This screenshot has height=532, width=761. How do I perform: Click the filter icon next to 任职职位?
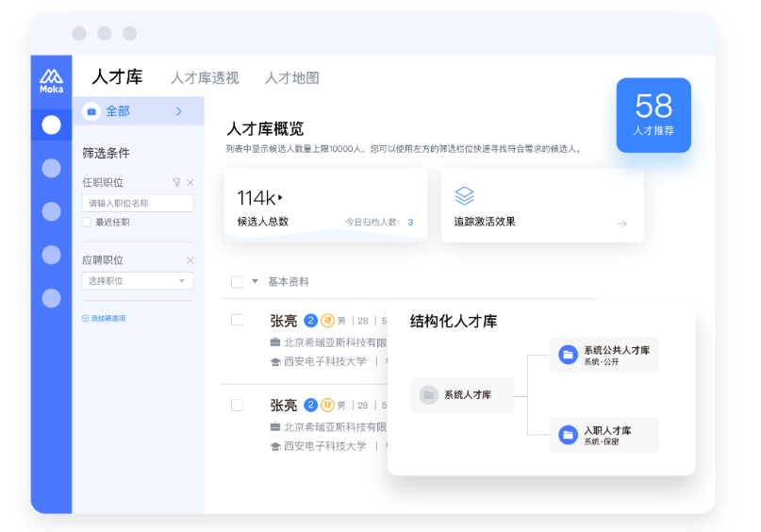point(176,182)
